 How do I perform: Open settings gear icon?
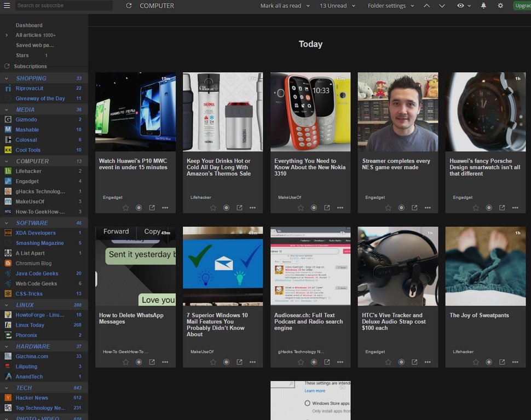[x=500, y=5]
